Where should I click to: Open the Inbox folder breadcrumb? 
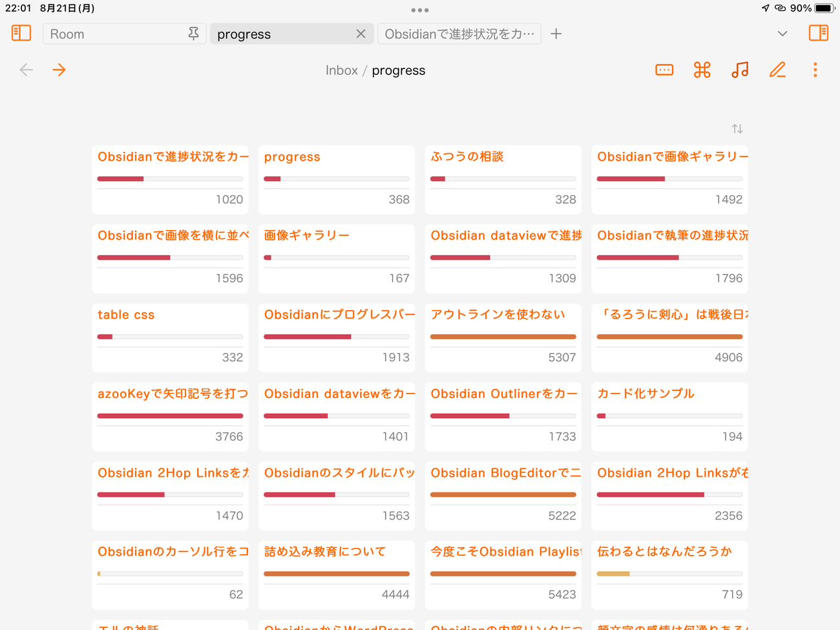341,70
